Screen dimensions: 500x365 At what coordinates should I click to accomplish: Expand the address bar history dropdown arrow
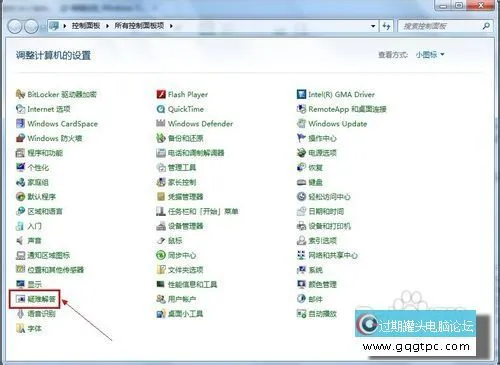(373, 26)
